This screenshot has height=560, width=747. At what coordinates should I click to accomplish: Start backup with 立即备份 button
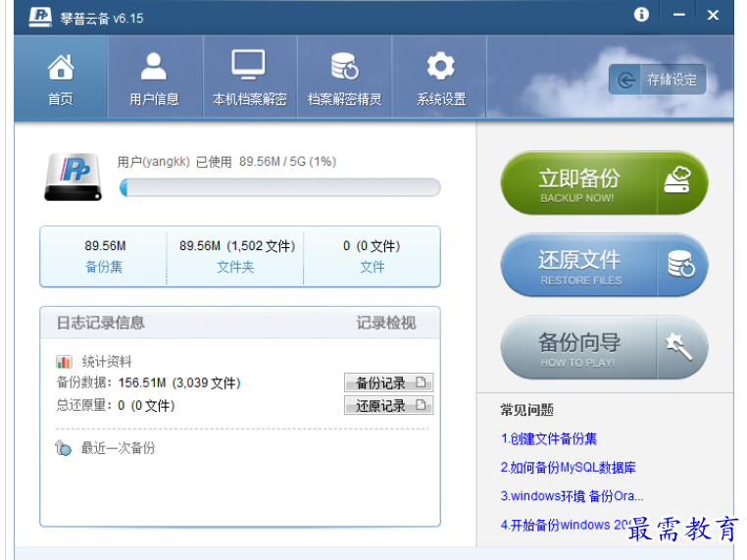(604, 183)
